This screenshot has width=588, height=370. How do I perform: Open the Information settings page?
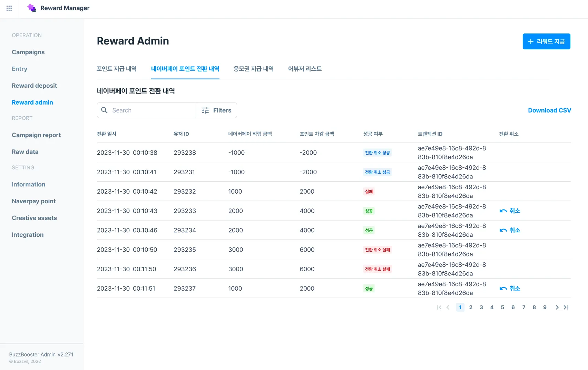pyautogui.click(x=29, y=184)
